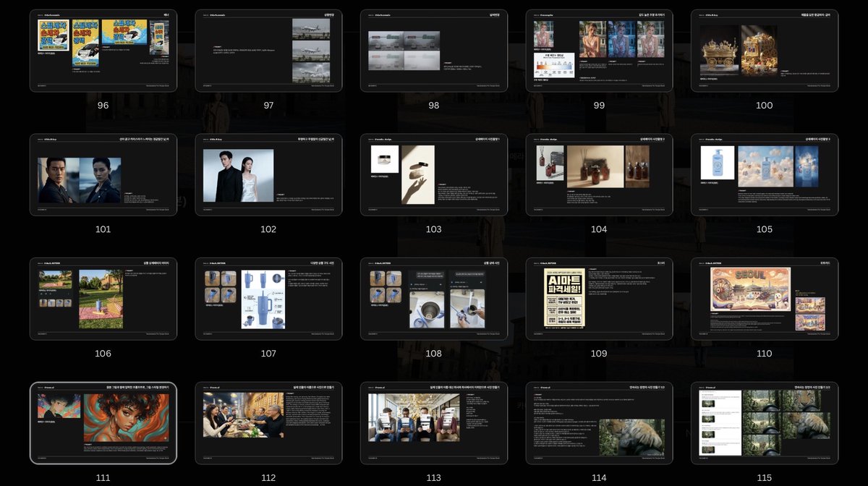Click the slide number label 110
Image resolution: width=868 pixels, height=486 pixels.
click(765, 354)
